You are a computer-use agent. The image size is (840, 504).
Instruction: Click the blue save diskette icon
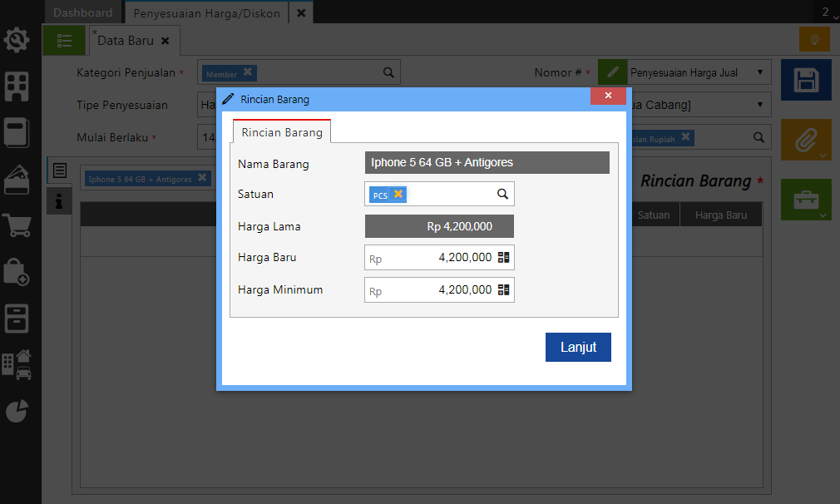806,81
